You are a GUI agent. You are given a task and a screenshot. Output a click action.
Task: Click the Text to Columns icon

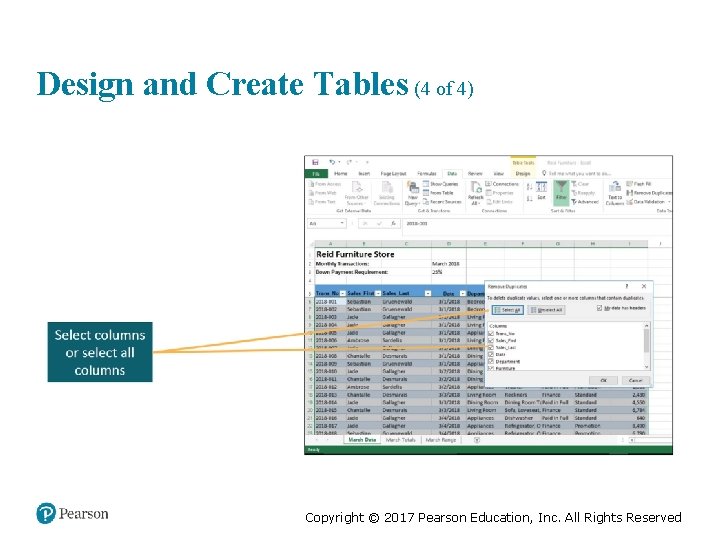615,187
